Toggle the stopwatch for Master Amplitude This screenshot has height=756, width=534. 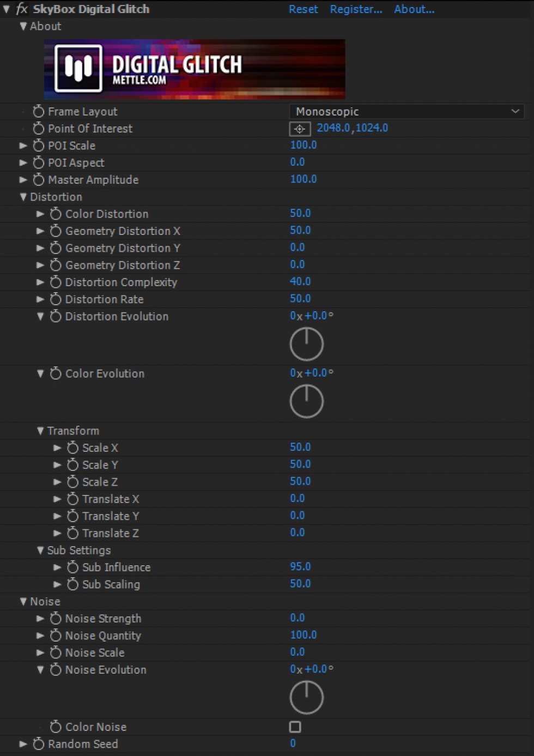pos(38,180)
